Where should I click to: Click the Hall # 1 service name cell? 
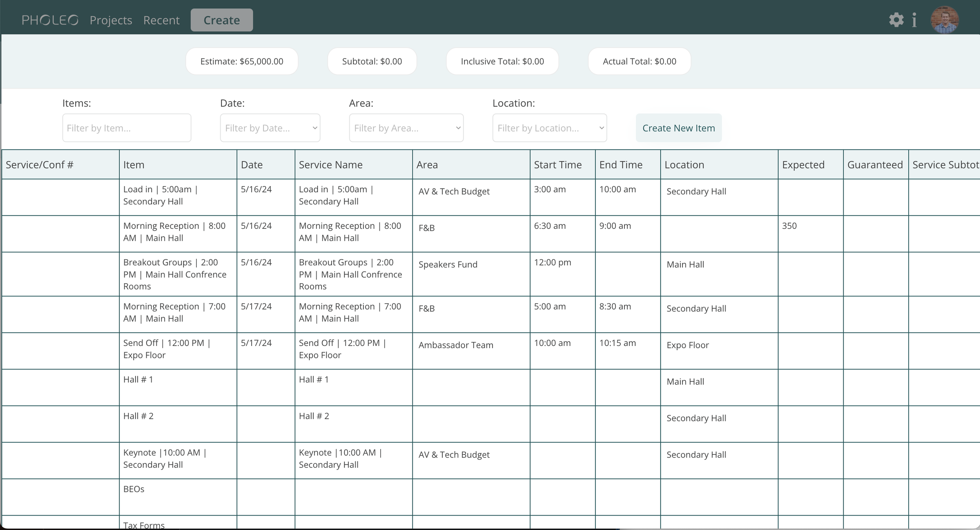point(354,387)
